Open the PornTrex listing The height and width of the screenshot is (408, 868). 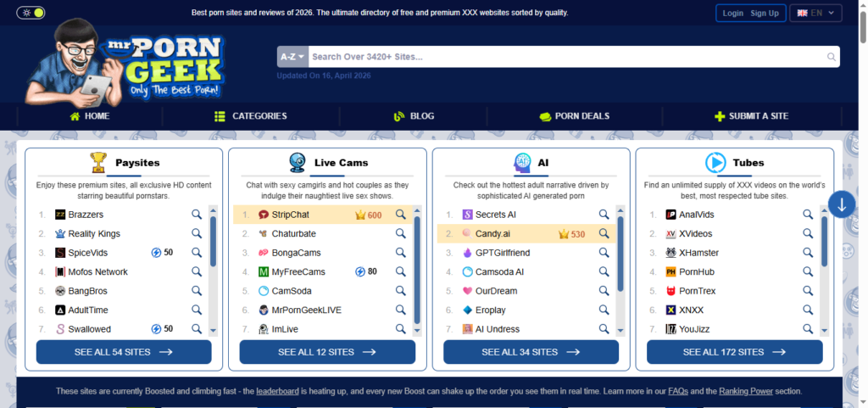pyautogui.click(x=697, y=291)
